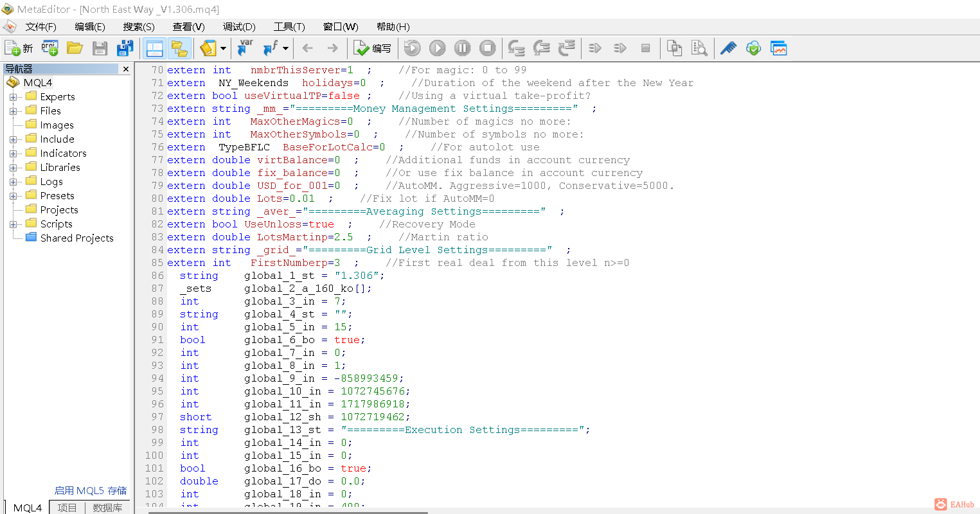Expand the Scripts folder
Viewport: 980px width, 514px height.
pos(13,224)
